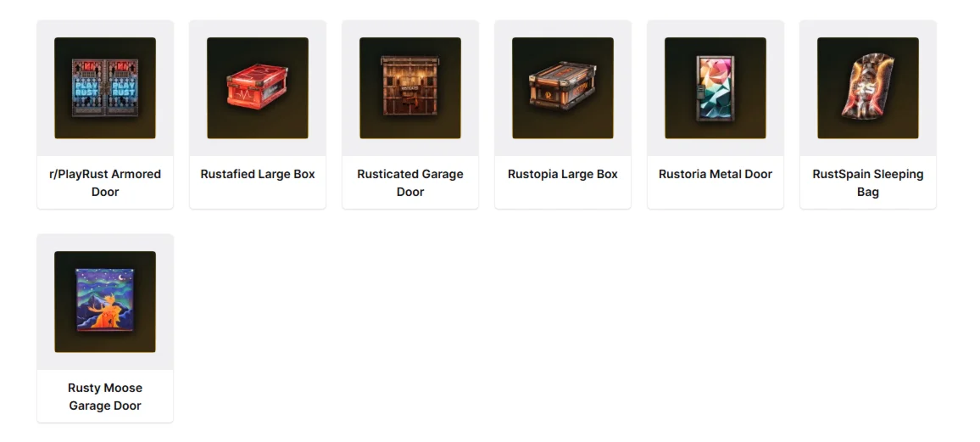Viewport: 980px width, 442px height.
Task: Open the Rustafied Large Box title link
Action: point(258,174)
